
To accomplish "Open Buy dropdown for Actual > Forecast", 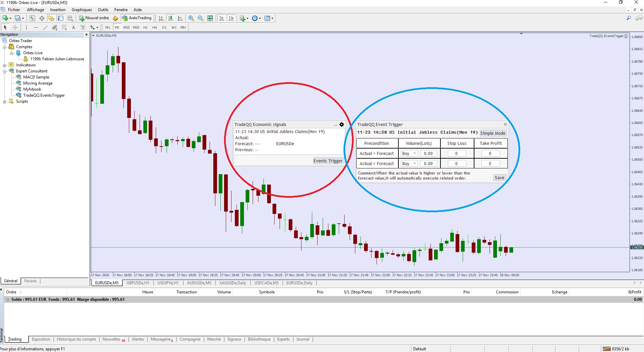I will tap(409, 154).
